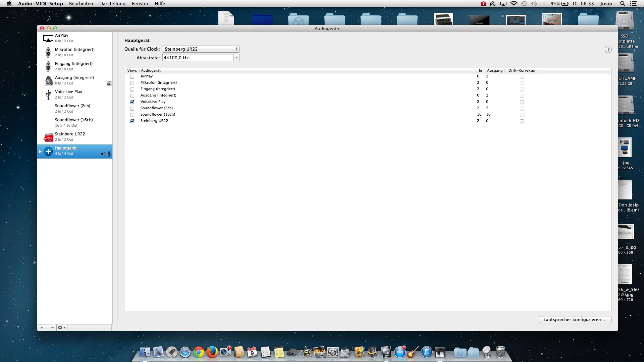Screen dimensions: 644x362
Task: Click Lautsprecher konfigurieren button
Action: click(575, 319)
